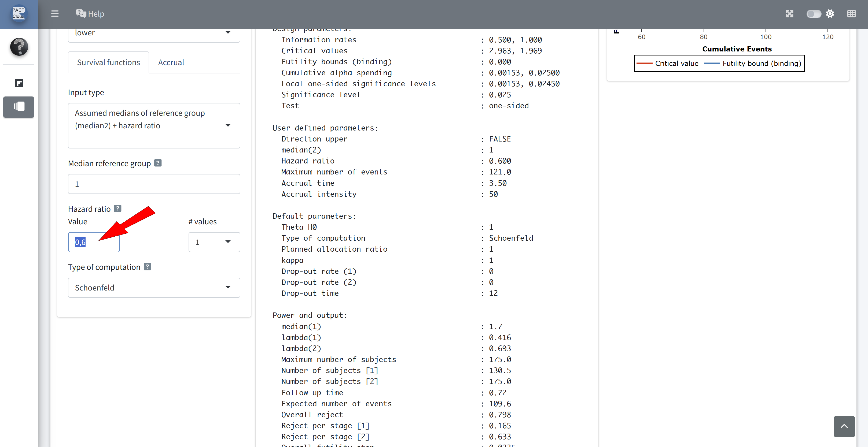Screen dimensions: 868x447
Task: Click Type of computation help icon
Action: (147, 267)
